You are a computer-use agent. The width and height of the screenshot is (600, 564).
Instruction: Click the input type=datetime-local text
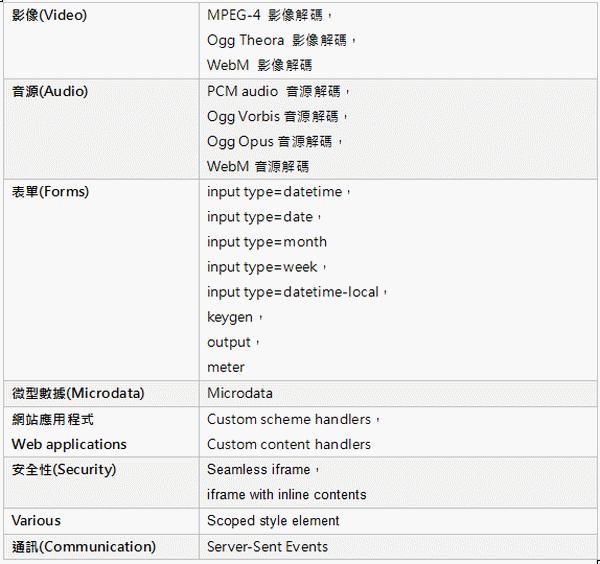(x=293, y=292)
